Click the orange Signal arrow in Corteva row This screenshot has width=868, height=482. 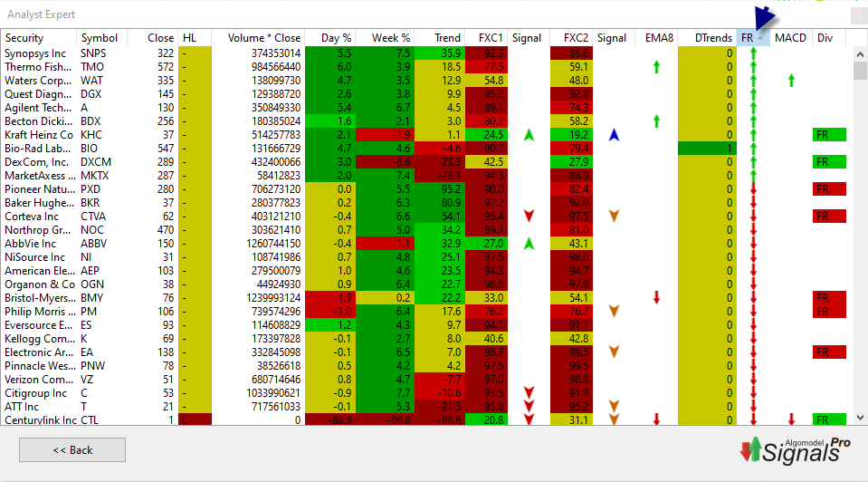click(614, 216)
